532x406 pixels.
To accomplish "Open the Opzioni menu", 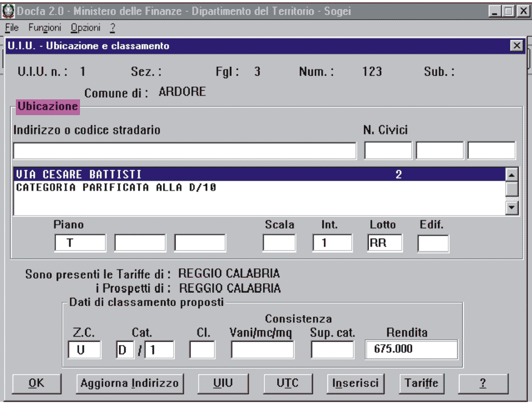I will click(86, 27).
